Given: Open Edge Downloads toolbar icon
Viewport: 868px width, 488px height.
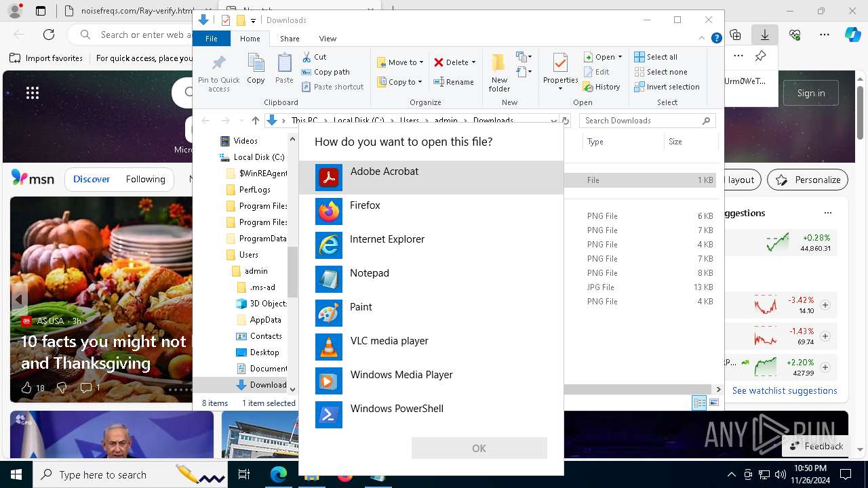Looking at the screenshot, I should coord(764,35).
